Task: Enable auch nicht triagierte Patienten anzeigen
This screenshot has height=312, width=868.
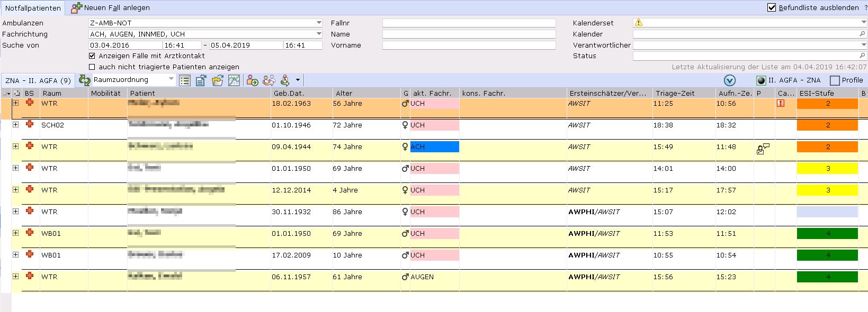Action: (x=92, y=67)
